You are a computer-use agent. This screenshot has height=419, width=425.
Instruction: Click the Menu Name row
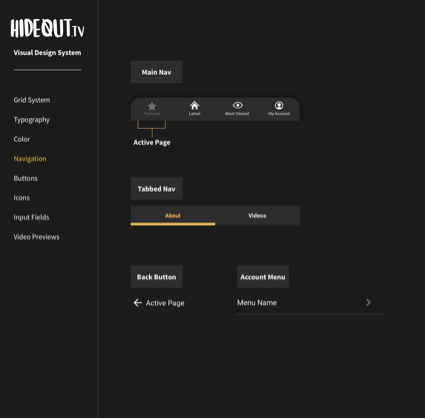pyautogui.click(x=309, y=303)
